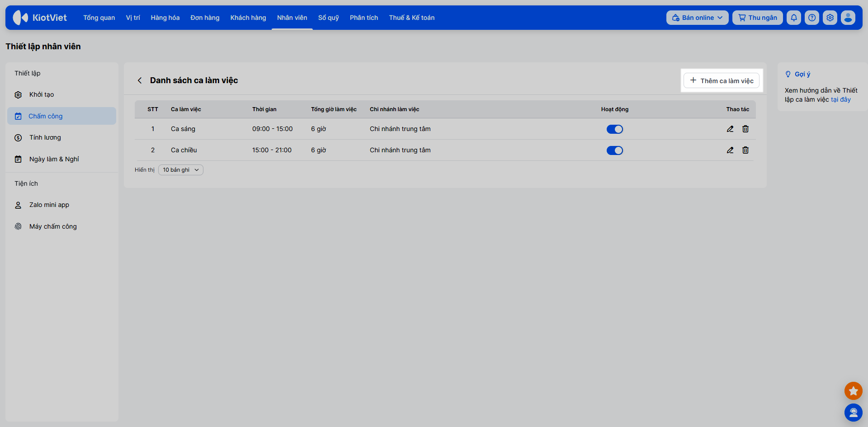Click the orange star feedback button

click(x=854, y=391)
